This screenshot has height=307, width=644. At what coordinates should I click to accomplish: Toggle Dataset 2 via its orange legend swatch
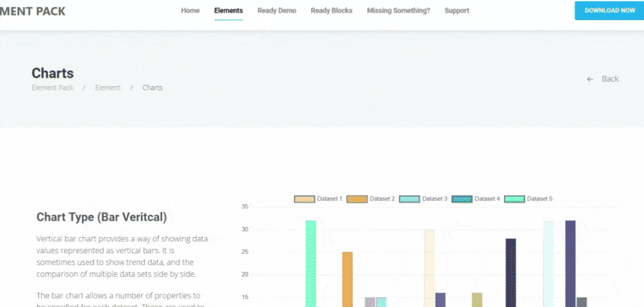click(357, 199)
